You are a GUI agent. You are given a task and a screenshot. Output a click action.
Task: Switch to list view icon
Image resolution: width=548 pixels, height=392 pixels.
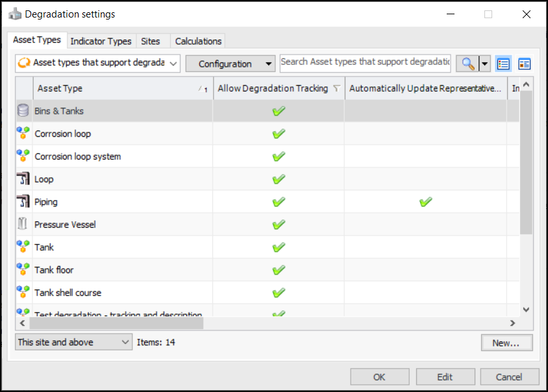pos(503,64)
